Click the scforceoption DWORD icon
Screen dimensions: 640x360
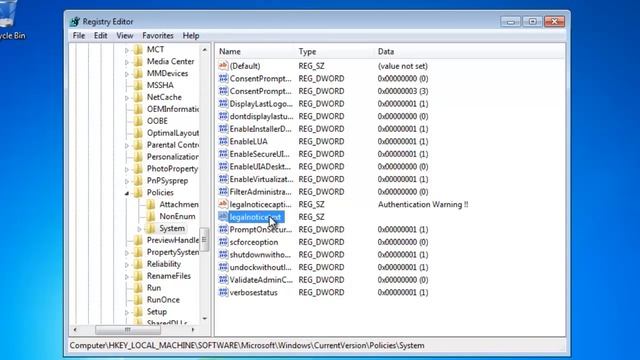223,242
